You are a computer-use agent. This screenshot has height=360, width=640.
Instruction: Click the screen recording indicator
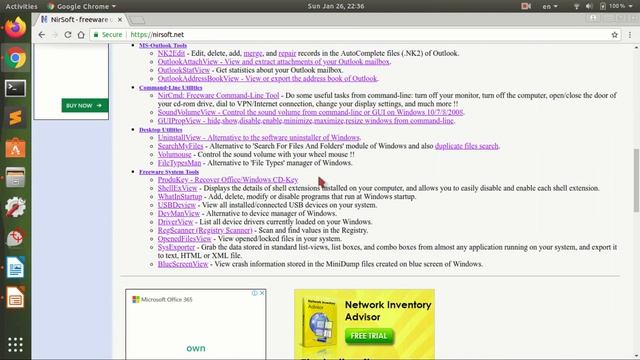pos(526,6)
